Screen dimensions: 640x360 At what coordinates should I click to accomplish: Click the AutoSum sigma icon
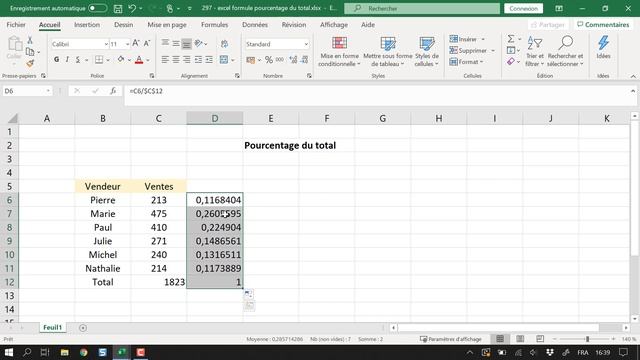click(511, 39)
